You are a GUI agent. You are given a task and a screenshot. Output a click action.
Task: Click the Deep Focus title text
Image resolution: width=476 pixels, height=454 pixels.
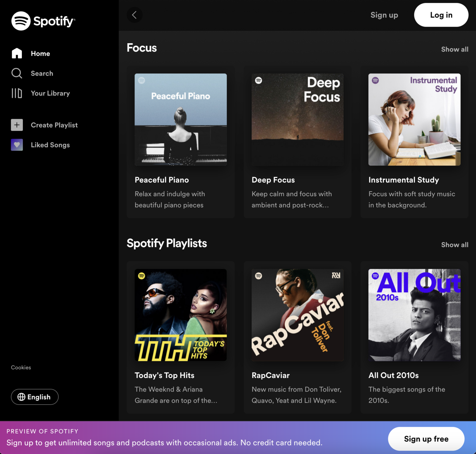tap(273, 180)
